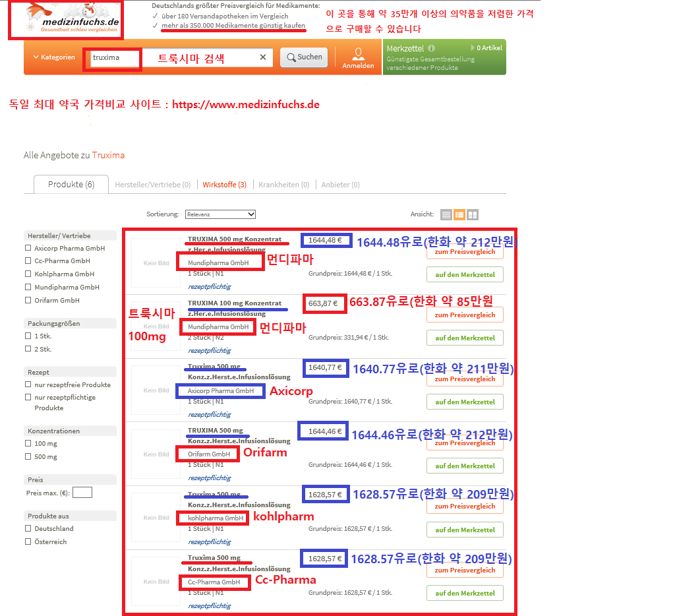The image size is (675, 616).
Task: Switch to the compact list view icon
Action: [x=446, y=214]
